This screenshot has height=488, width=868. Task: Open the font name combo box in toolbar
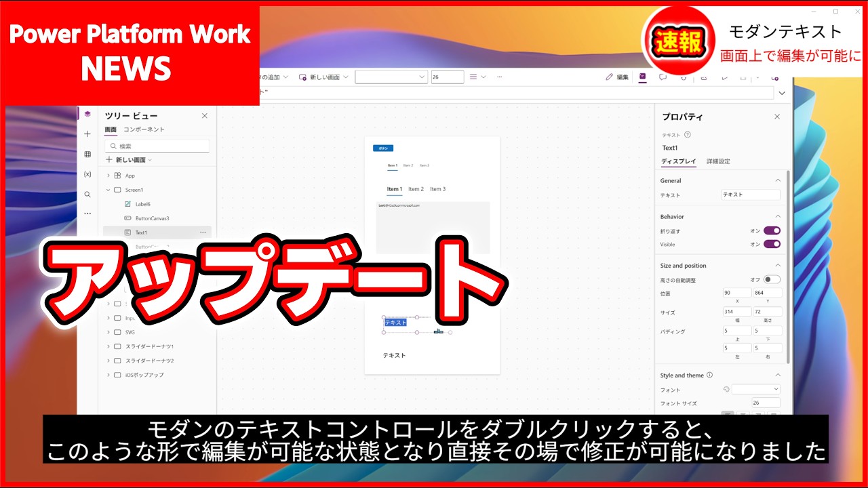coord(391,77)
